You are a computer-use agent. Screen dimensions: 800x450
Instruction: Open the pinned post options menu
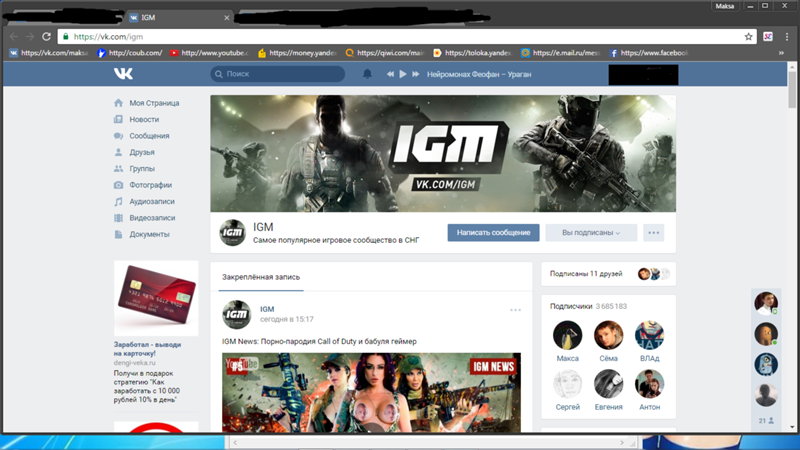click(516, 310)
